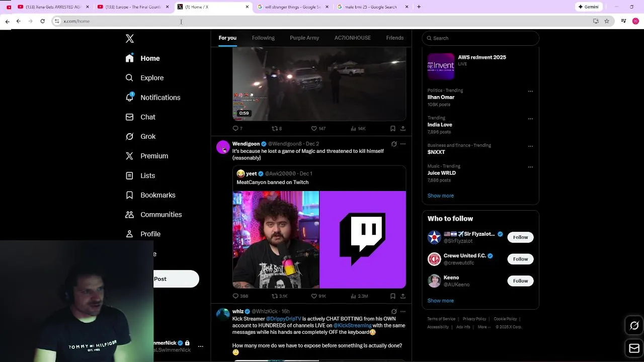
Task: Open the Privacy Policy link
Action: (x=474, y=319)
